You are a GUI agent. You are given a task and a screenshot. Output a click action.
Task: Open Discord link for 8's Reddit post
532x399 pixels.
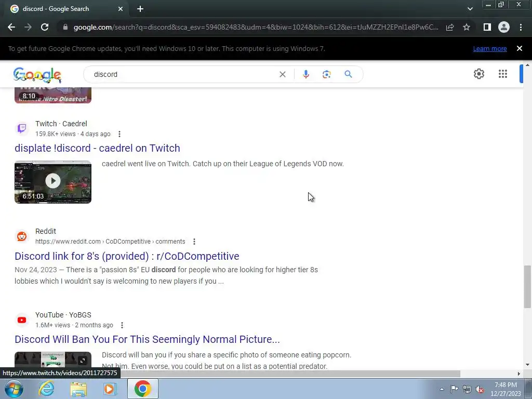coord(127,256)
